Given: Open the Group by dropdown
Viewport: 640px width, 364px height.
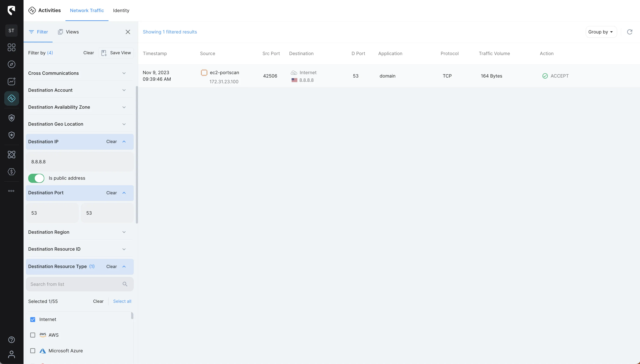Looking at the screenshot, I should pos(601,32).
